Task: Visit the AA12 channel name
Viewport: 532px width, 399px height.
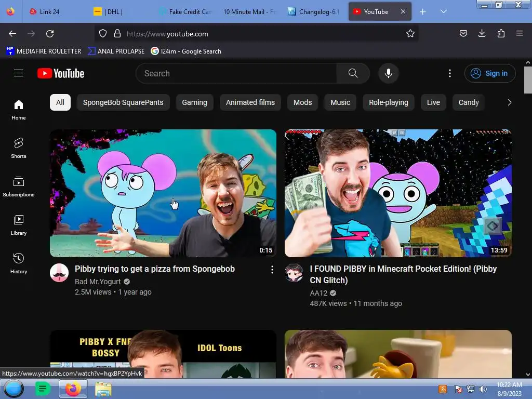Action: click(x=318, y=293)
